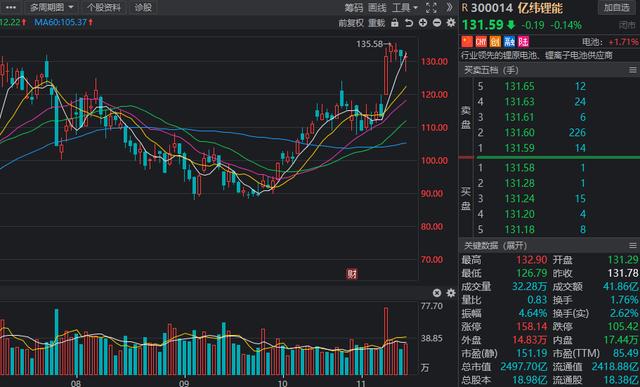Click 昨收 value 131.78
This screenshot has height=387, width=640.
623,273
